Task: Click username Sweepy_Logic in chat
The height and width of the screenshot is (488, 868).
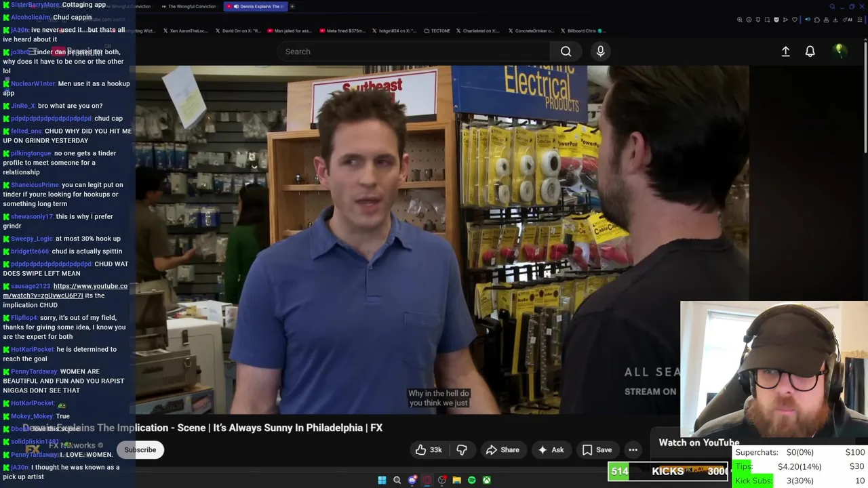Action: click(32, 239)
